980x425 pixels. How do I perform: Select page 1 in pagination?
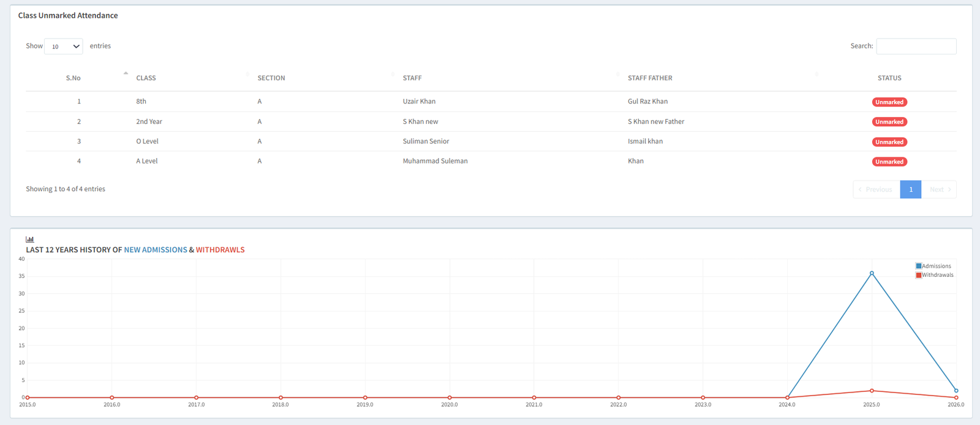(x=911, y=190)
